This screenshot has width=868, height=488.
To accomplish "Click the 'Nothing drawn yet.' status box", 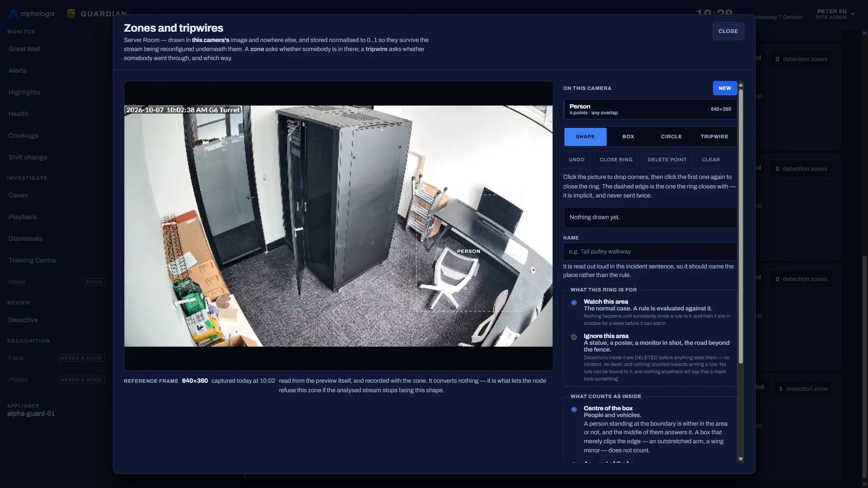I will (x=650, y=217).
